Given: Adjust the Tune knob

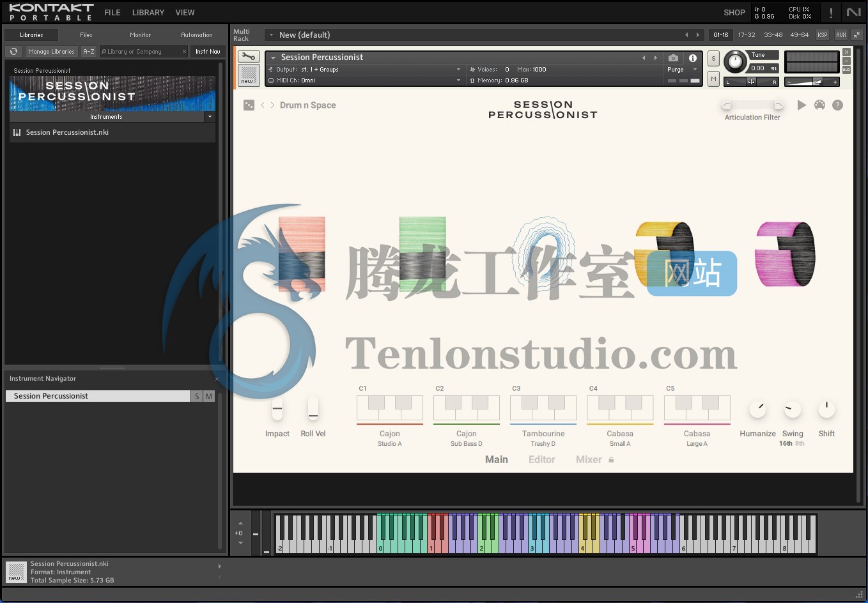Looking at the screenshot, I should pyautogui.click(x=735, y=61).
